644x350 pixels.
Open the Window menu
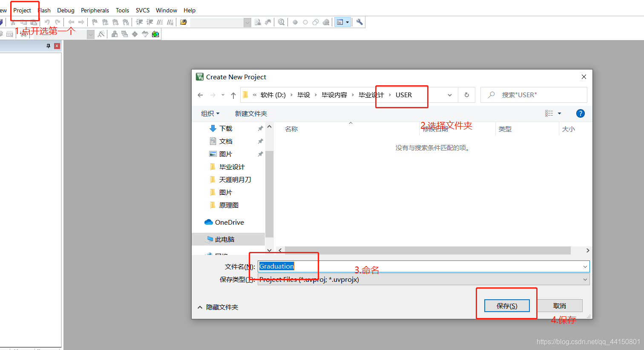click(x=167, y=10)
